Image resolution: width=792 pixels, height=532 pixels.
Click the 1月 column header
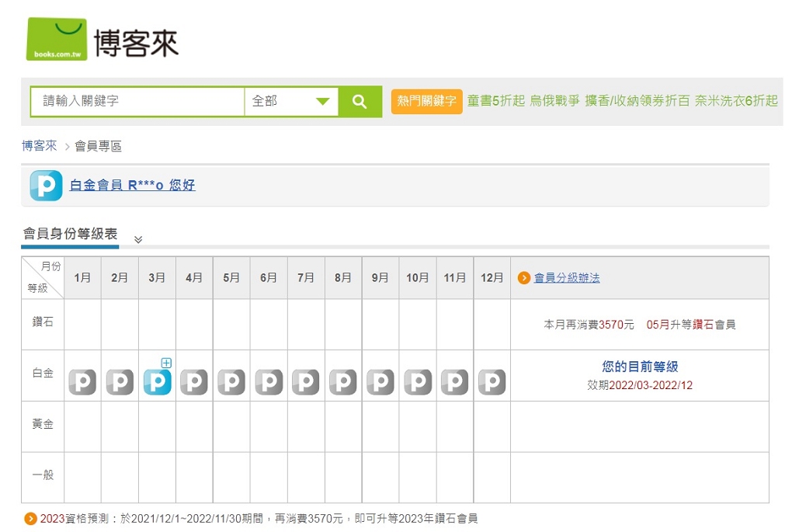82,278
